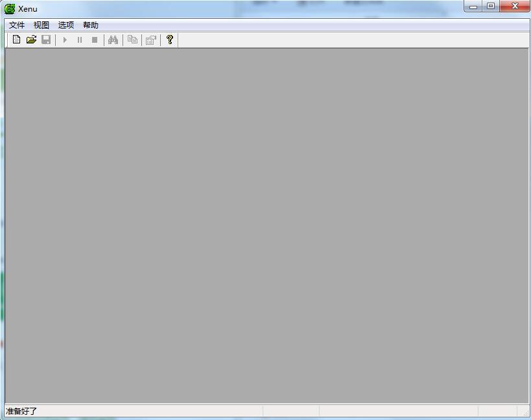The image size is (531, 420).
Task: Open the 视图 menu
Action: pyautogui.click(x=41, y=25)
